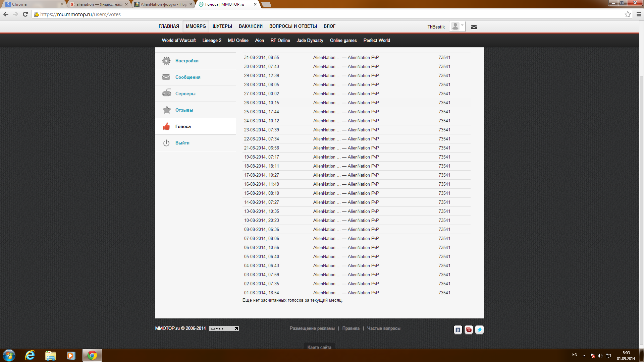The image size is (644, 362).
Task: Select the MMORPG top menu item
Action: click(196, 26)
